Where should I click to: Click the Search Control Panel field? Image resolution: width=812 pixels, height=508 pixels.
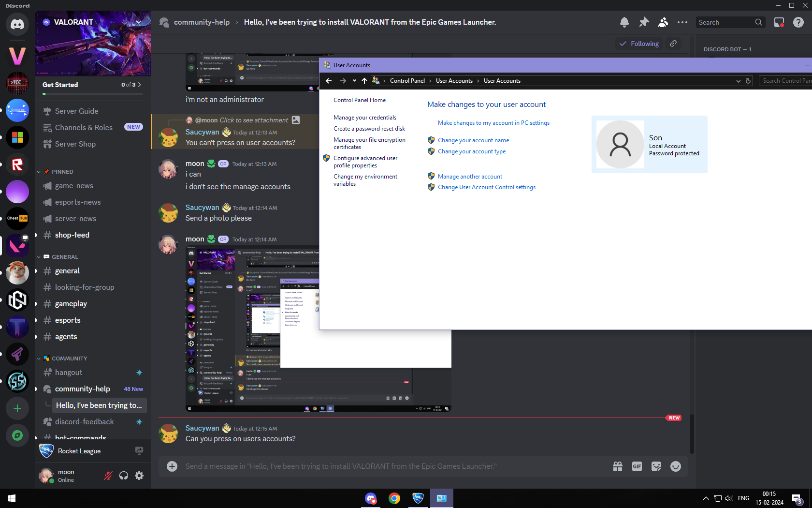(x=785, y=81)
